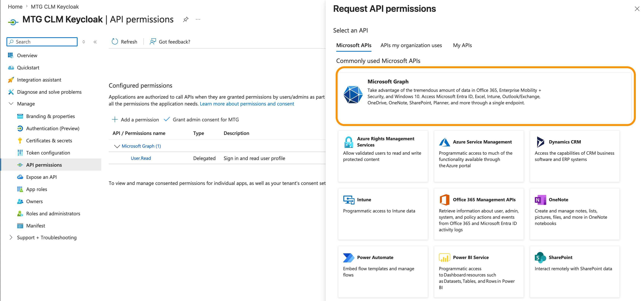Viewport: 644px width, 301px height.
Task: Go to Home breadcrumb
Action: [x=15, y=6]
